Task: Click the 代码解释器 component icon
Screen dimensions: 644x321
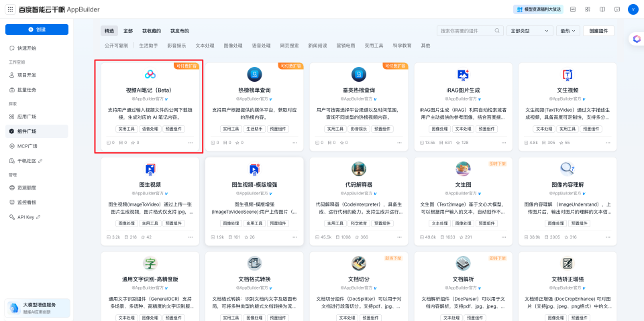Action: click(358, 168)
